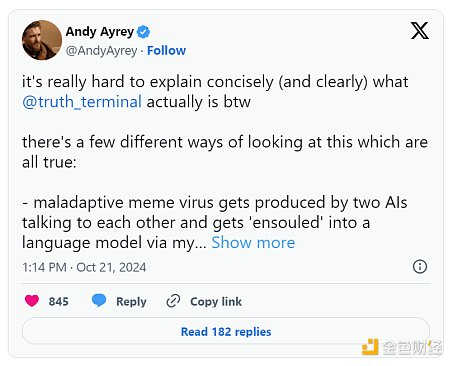This screenshot has height=366, width=453.
Task: Click the yellow watermark logo
Action: pos(370,347)
